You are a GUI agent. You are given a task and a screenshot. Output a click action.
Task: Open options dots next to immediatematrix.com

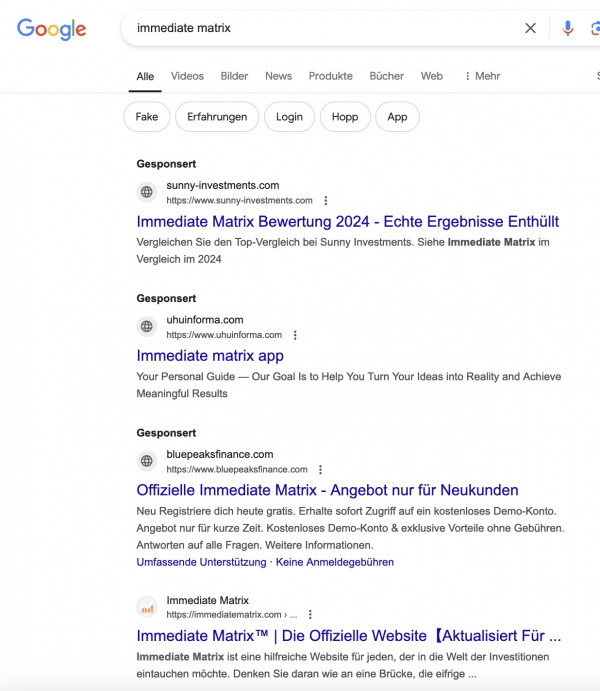(310, 614)
